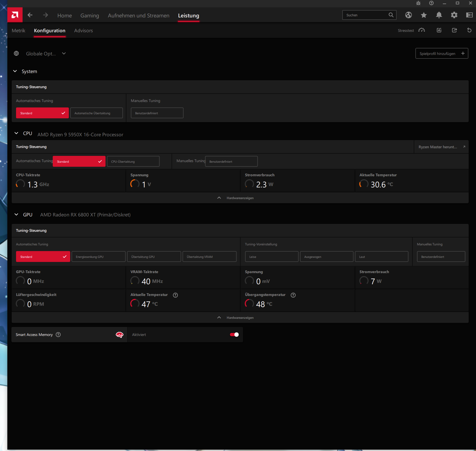The image size is (476, 451).
Task: Open the help question mark icon
Action: pos(431,3)
